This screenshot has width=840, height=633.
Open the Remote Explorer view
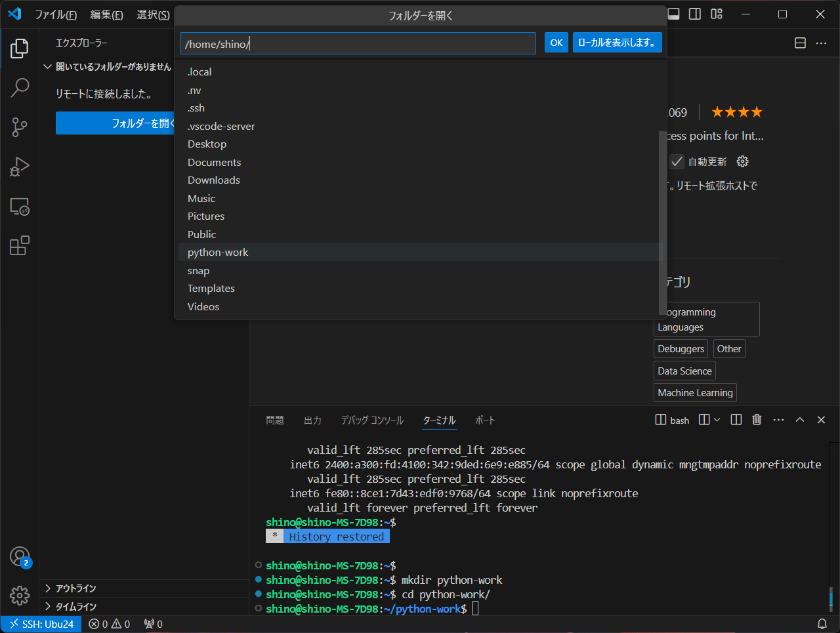click(x=20, y=207)
